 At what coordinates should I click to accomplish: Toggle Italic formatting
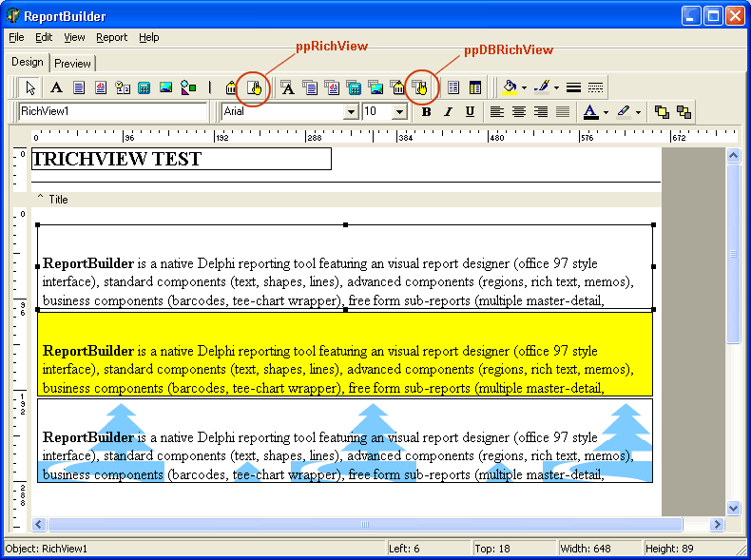tap(448, 112)
